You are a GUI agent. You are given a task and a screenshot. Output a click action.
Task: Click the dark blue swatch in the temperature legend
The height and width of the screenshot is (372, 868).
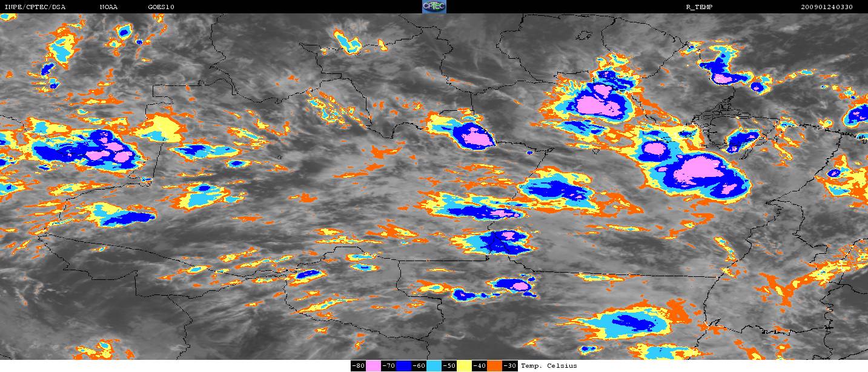click(403, 366)
